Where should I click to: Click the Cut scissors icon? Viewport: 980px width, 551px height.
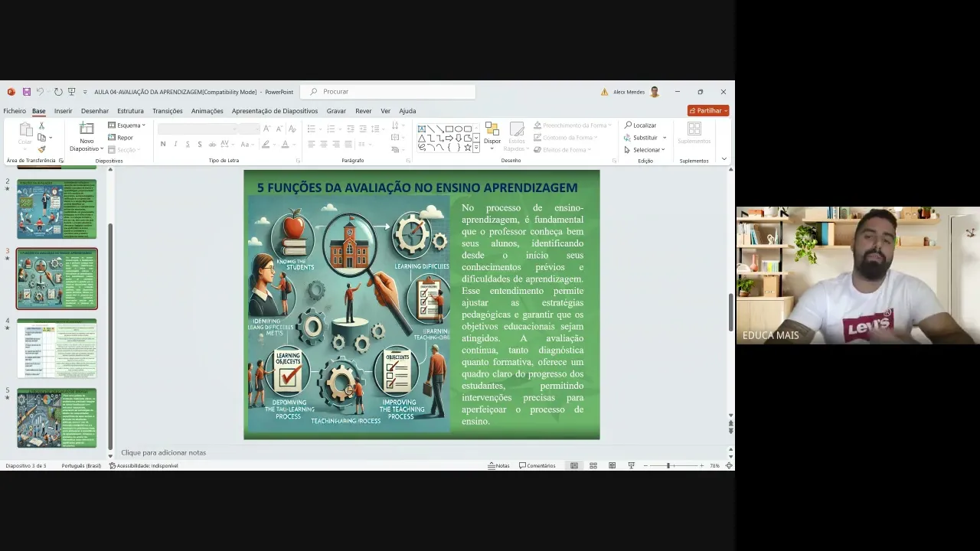[41, 126]
